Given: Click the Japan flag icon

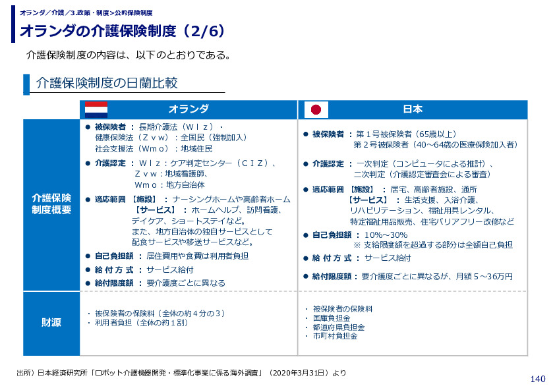Looking at the screenshot, I should pos(316,109).
